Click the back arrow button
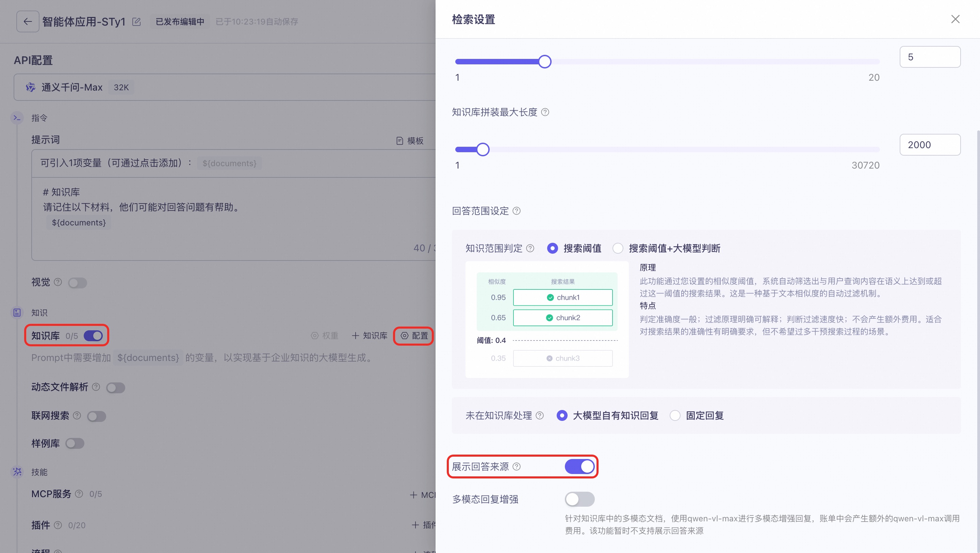The width and height of the screenshot is (980, 553). tap(27, 21)
